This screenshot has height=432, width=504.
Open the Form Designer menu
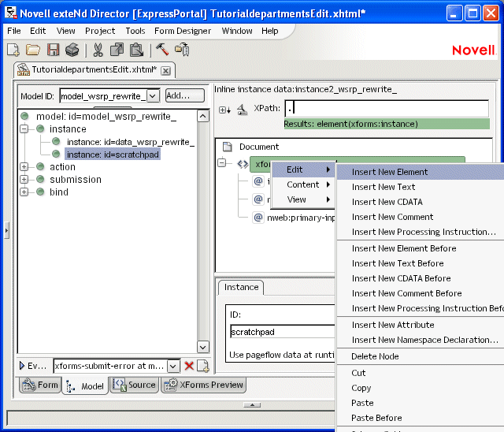183,31
